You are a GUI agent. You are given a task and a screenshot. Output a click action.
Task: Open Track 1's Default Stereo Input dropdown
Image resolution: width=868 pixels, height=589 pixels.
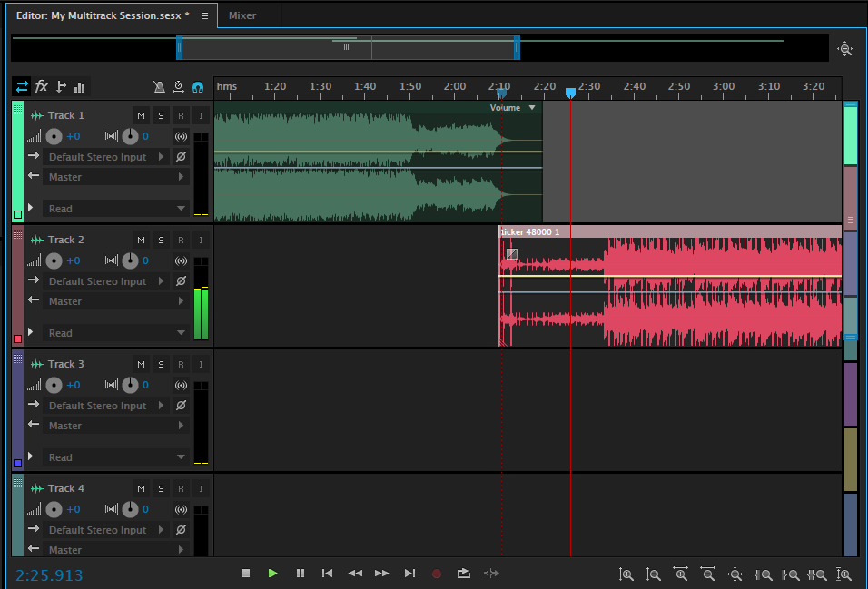point(108,157)
